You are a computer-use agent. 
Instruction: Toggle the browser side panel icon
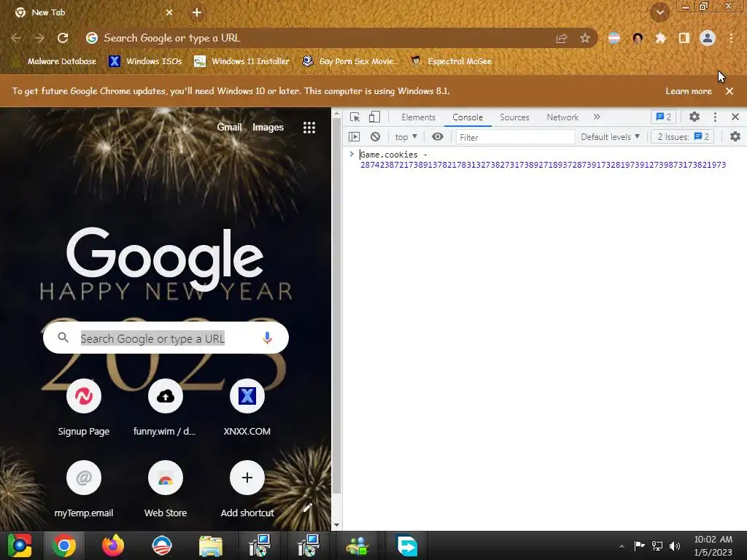(x=684, y=38)
